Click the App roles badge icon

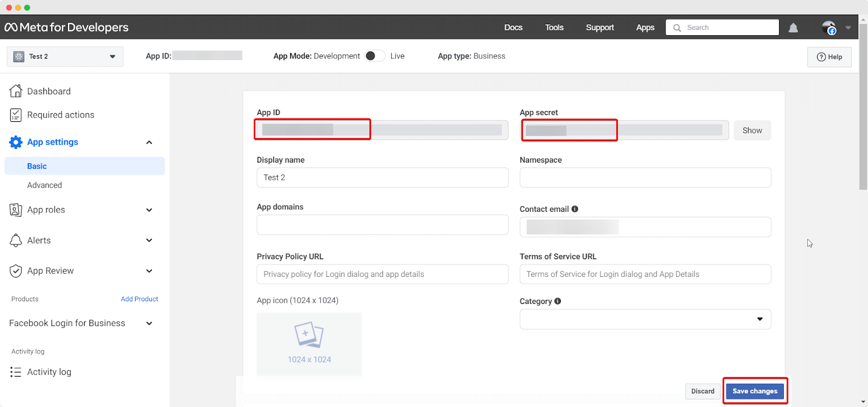coord(16,210)
